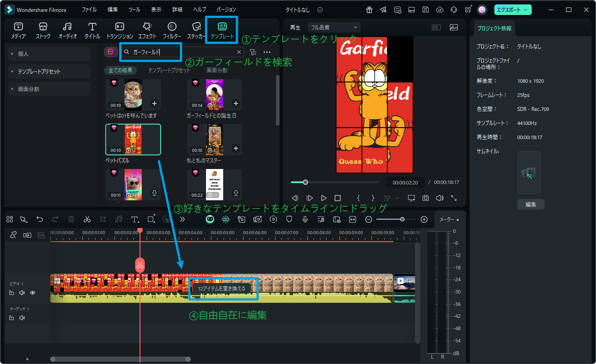The height and width of the screenshot is (364, 596).
Task: Open the headset support icon
Action: point(453,10)
